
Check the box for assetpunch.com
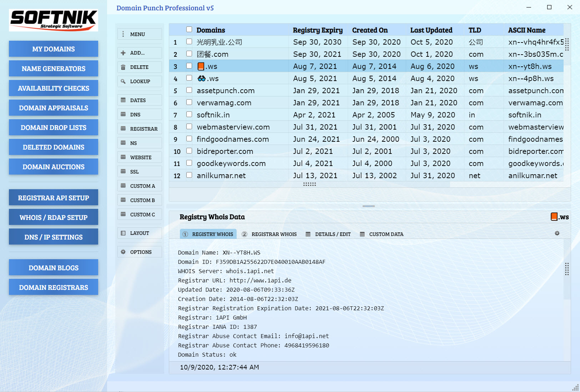pyautogui.click(x=189, y=90)
